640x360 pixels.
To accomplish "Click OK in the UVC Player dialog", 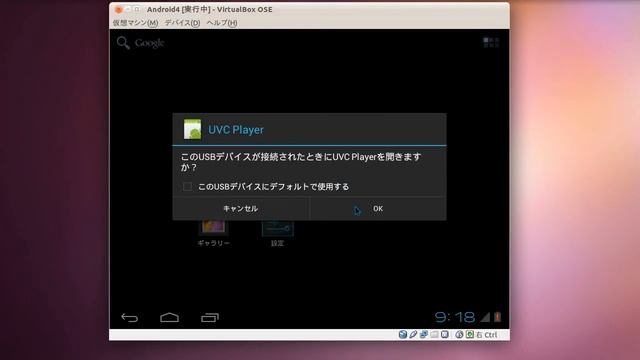I will tap(378, 209).
